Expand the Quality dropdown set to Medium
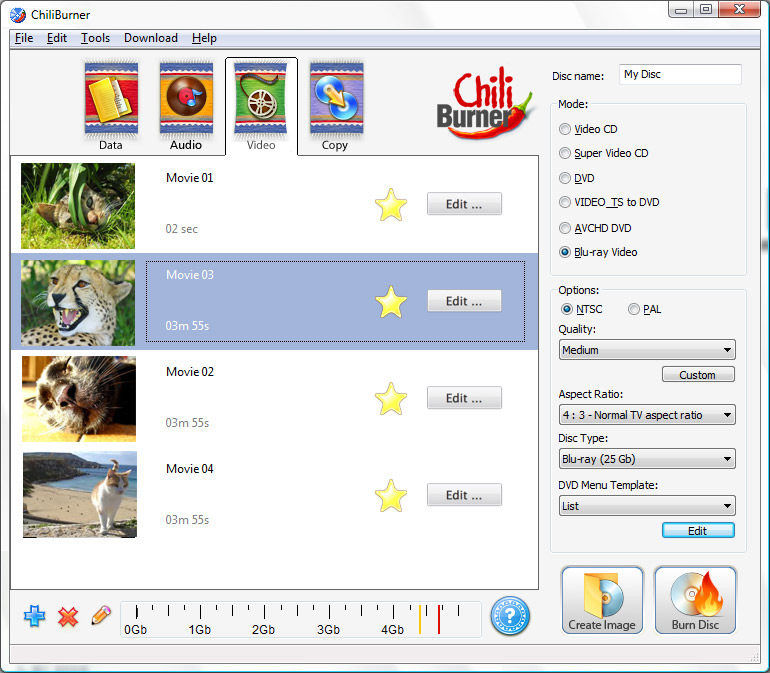This screenshot has height=673, width=770. [647, 350]
